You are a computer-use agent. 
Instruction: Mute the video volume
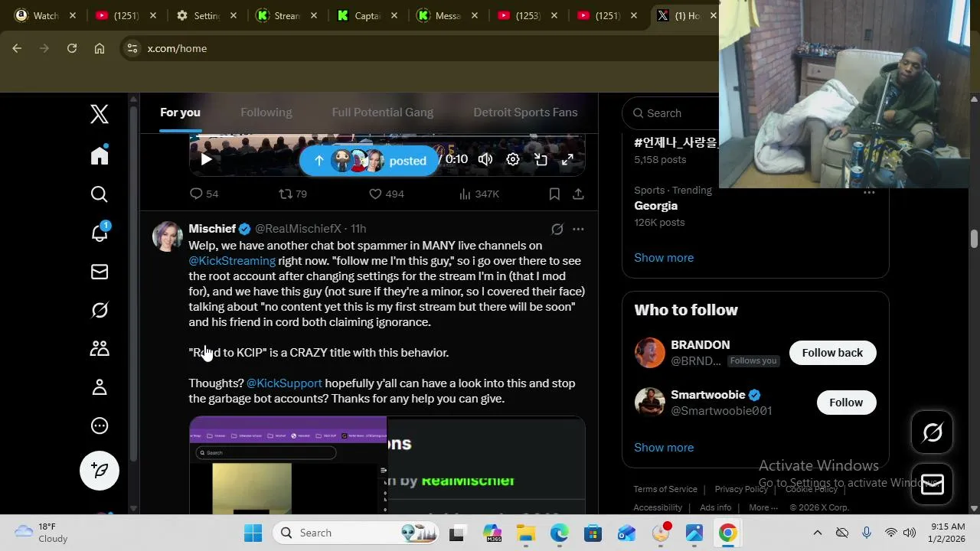click(485, 159)
